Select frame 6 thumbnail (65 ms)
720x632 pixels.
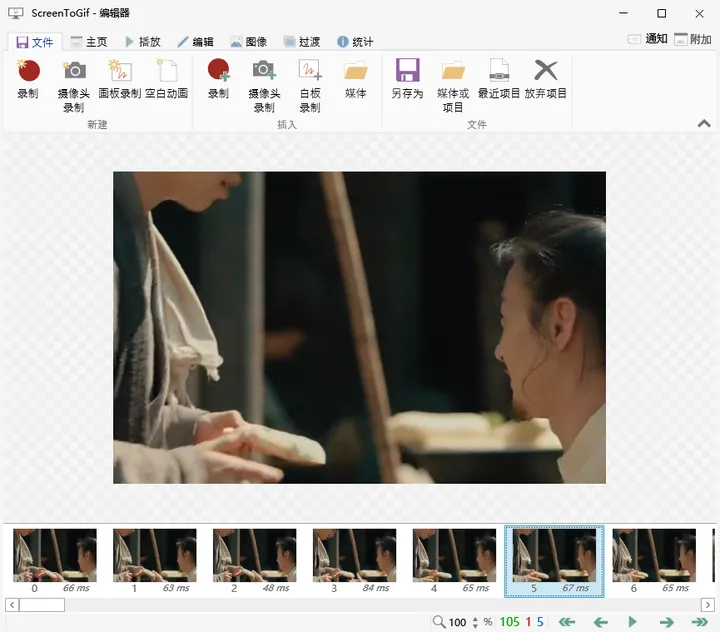tap(654, 561)
